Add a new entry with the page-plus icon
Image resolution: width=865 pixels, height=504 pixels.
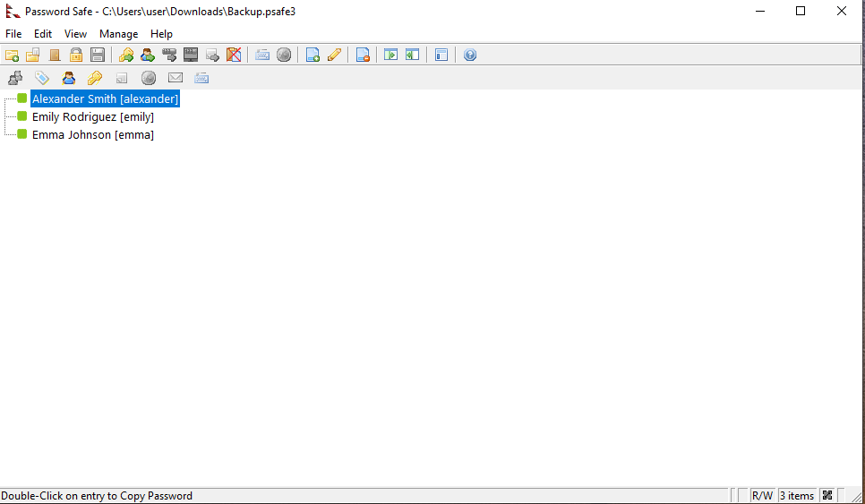coord(313,56)
